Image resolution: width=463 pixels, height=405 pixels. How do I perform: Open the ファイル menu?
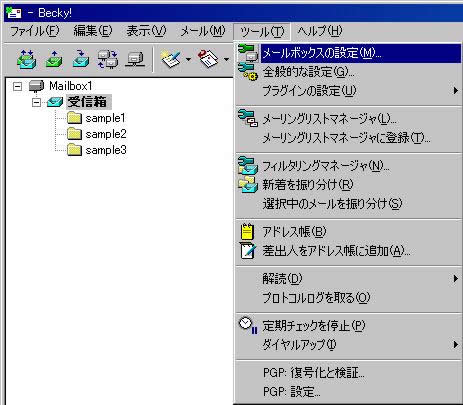pos(35,31)
